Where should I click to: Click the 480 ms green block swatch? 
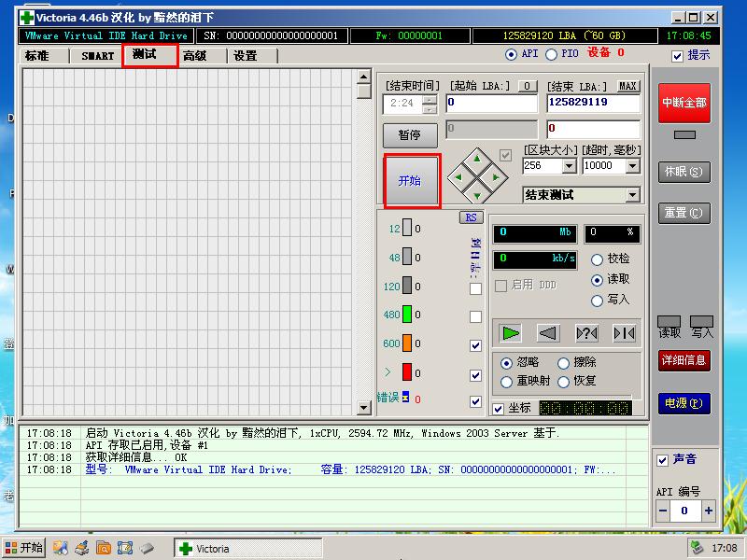[x=407, y=315]
